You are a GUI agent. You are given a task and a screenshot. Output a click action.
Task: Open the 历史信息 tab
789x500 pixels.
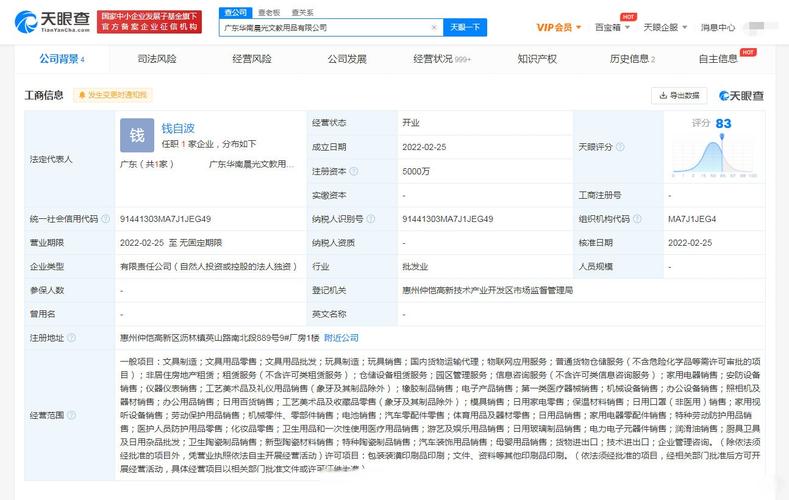click(632, 59)
